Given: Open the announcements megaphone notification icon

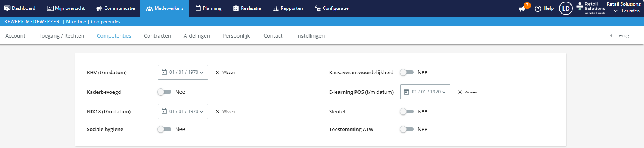Looking at the screenshot, I should click(522, 9).
